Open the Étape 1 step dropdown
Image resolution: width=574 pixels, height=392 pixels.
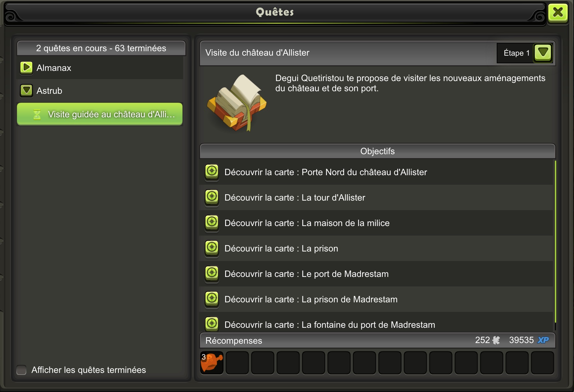click(543, 52)
